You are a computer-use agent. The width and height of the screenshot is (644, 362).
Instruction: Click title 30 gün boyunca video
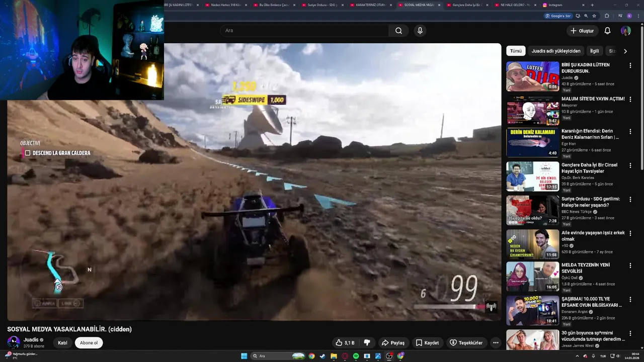click(x=593, y=336)
